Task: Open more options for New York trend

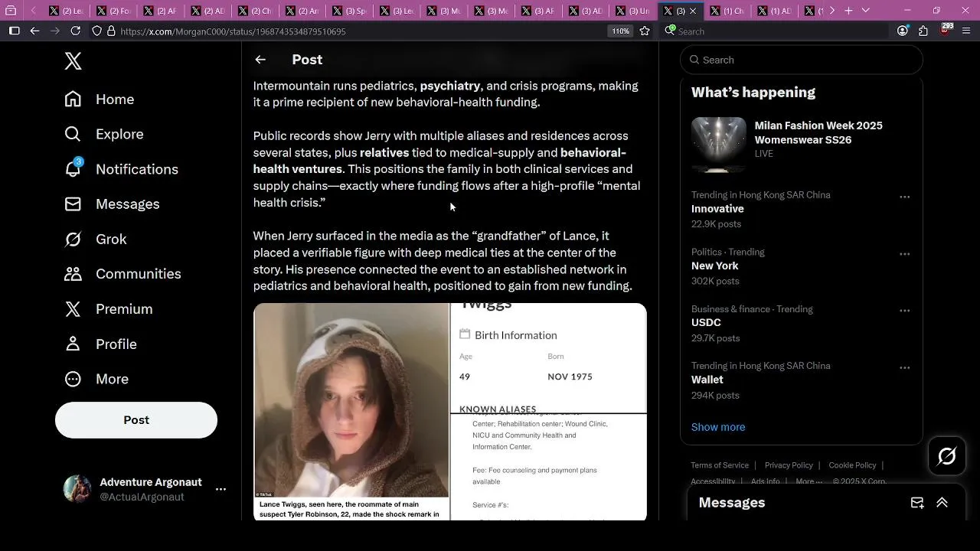Action: (904, 254)
